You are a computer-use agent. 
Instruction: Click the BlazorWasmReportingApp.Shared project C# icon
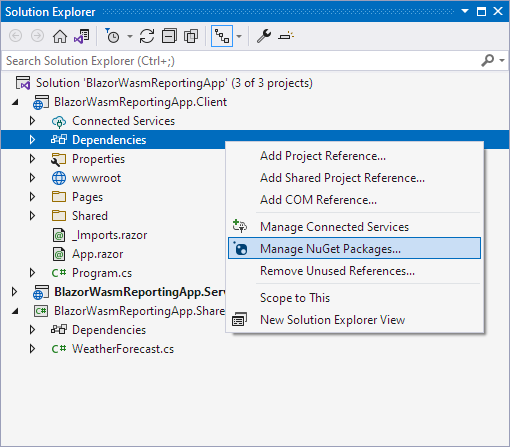point(41,311)
